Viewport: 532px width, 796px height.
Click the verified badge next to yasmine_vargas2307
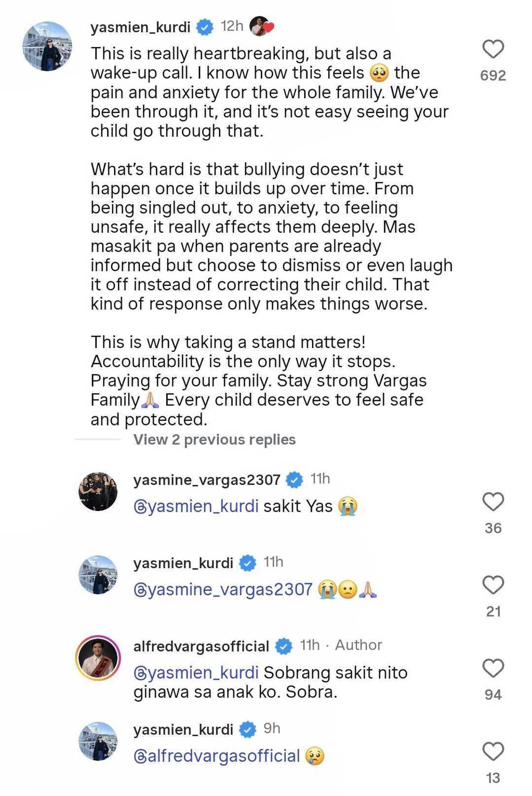click(x=296, y=480)
